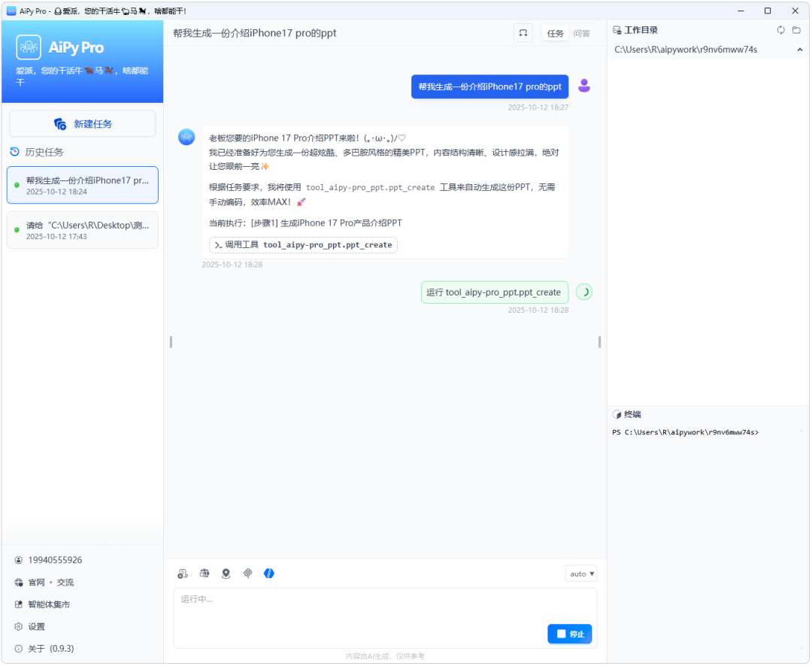Click the globe icon next to 官网
The image size is (812, 666).
pos(19,582)
